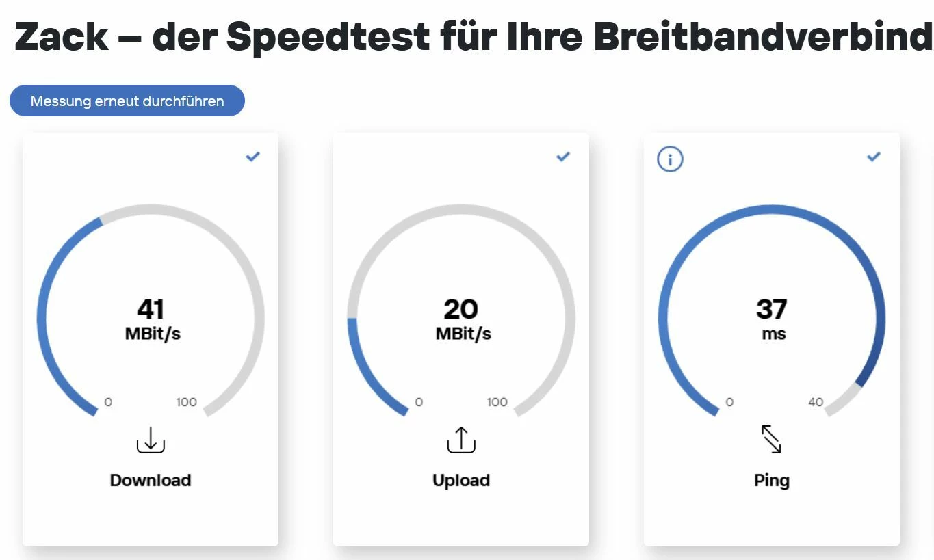Click the checkmark on the Download card

252,157
